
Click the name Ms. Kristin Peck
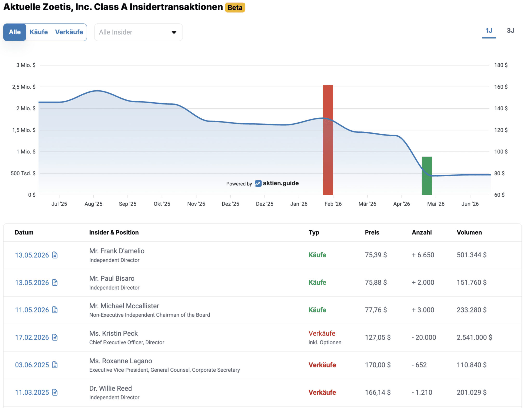tap(113, 333)
